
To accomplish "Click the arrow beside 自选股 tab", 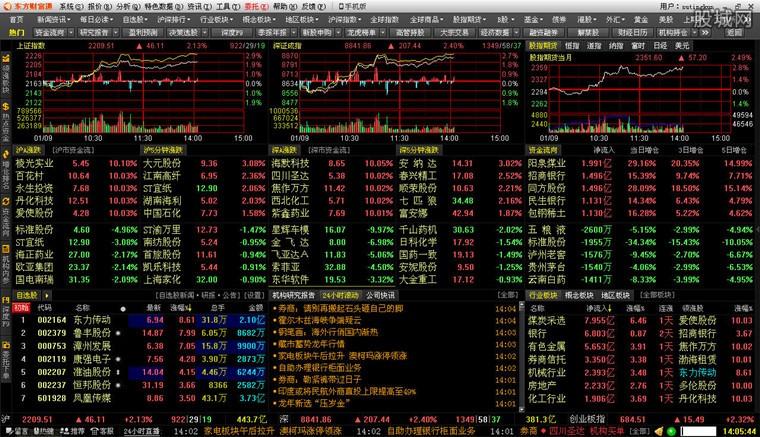I will (x=47, y=295).
